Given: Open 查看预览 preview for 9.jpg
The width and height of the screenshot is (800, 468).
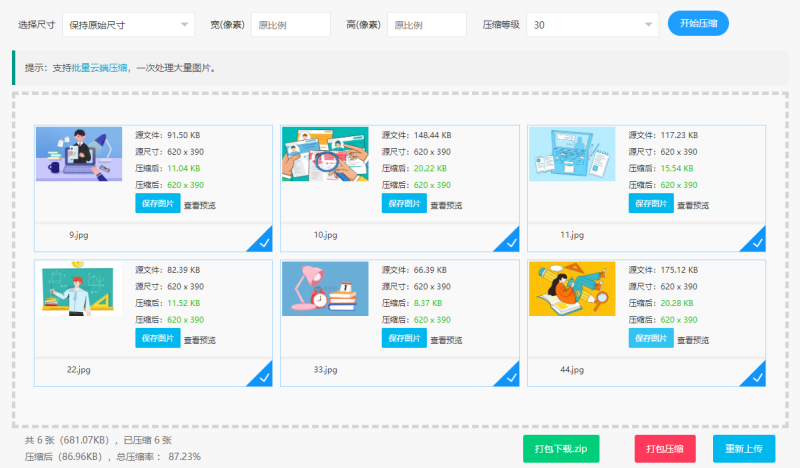Looking at the screenshot, I should (200, 206).
